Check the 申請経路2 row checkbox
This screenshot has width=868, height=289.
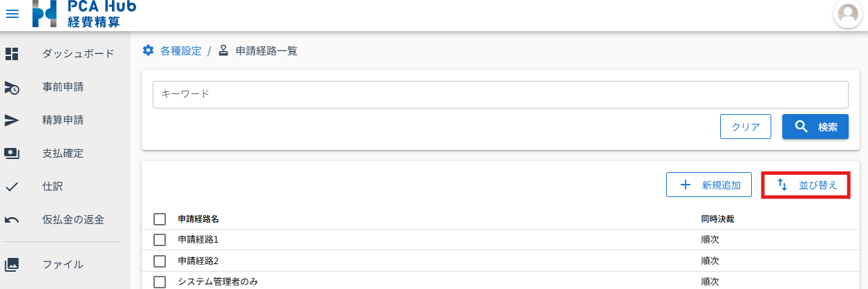(160, 261)
